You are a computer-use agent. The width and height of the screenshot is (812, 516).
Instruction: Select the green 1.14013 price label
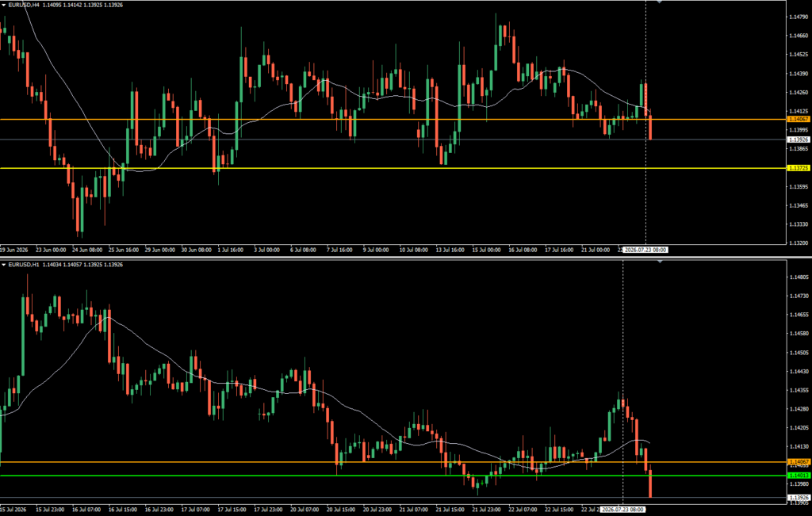798,475
